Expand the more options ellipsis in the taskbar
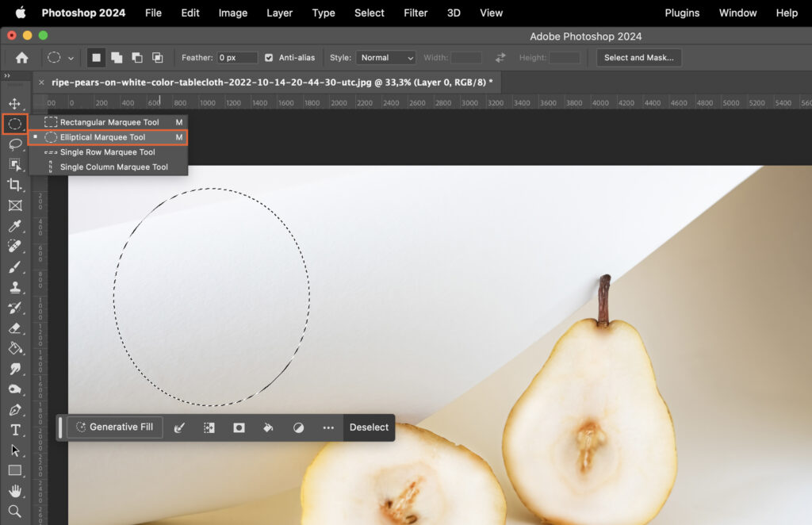 [x=328, y=427]
